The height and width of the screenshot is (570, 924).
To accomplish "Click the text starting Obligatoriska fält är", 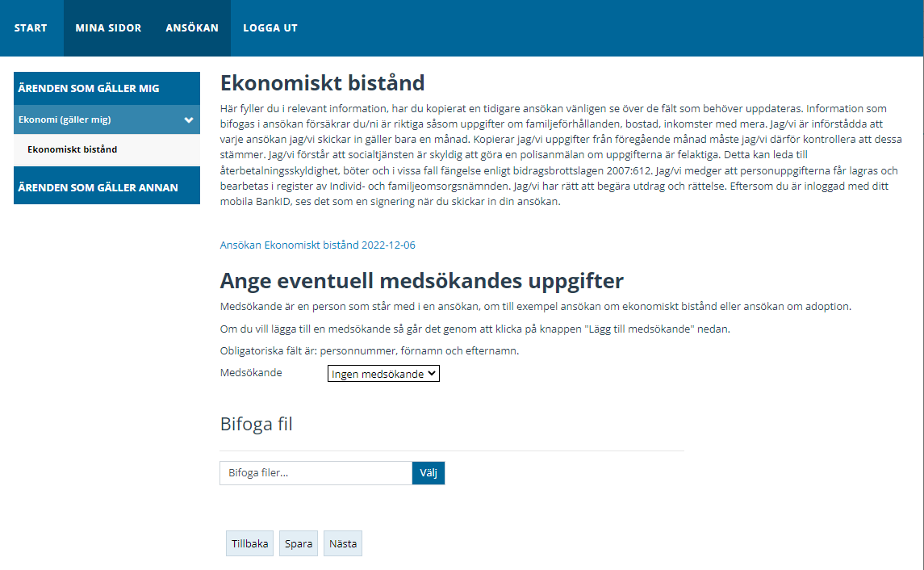I will (x=370, y=350).
